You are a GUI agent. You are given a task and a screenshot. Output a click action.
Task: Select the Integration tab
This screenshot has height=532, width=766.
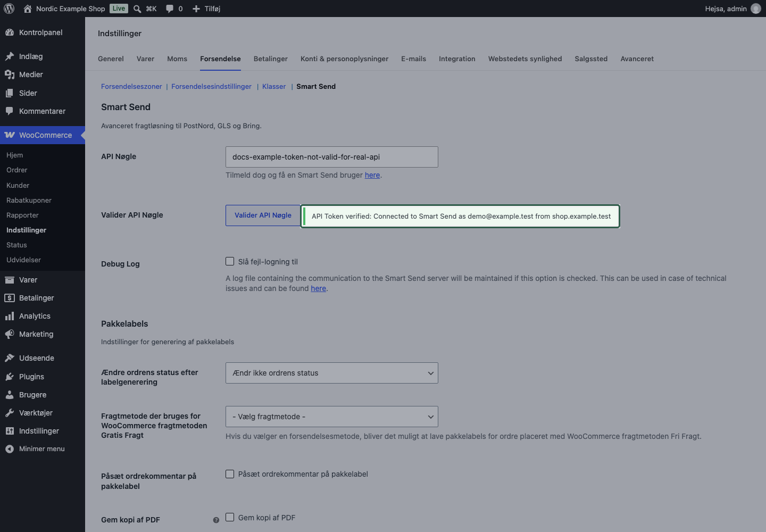(457, 59)
